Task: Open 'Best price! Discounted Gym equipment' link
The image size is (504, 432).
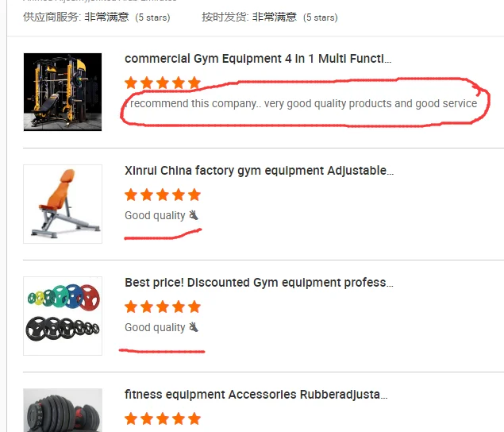Action: [x=259, y=283]
